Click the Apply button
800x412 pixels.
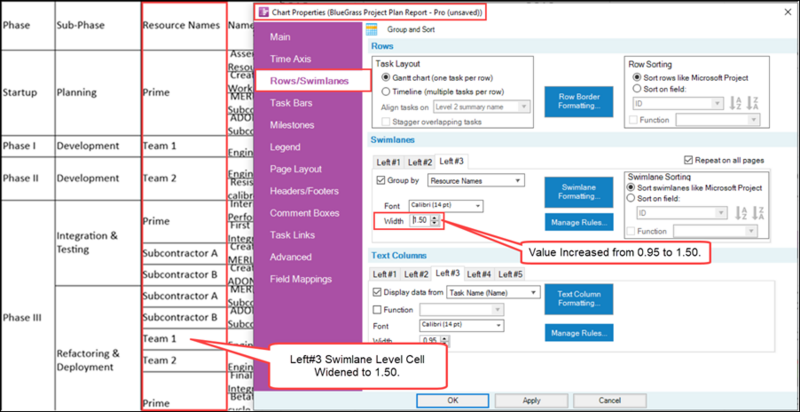click(531, 400)
